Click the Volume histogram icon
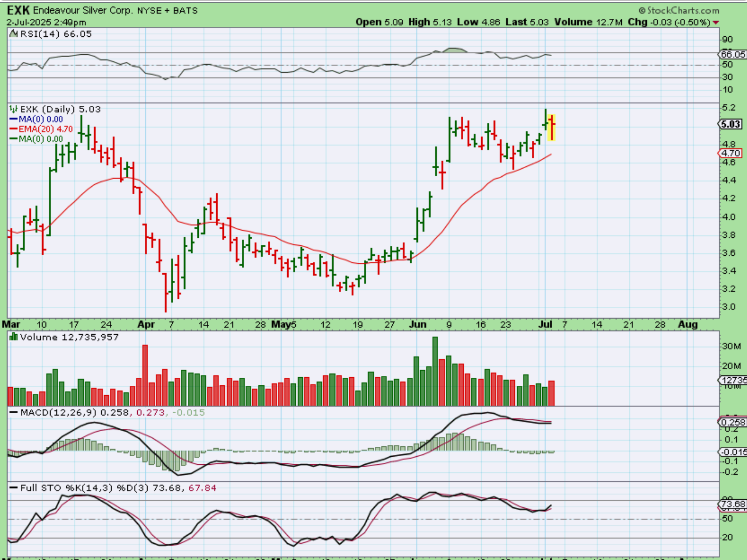Viewport: 747px width, 560px height. click(14, 337)
